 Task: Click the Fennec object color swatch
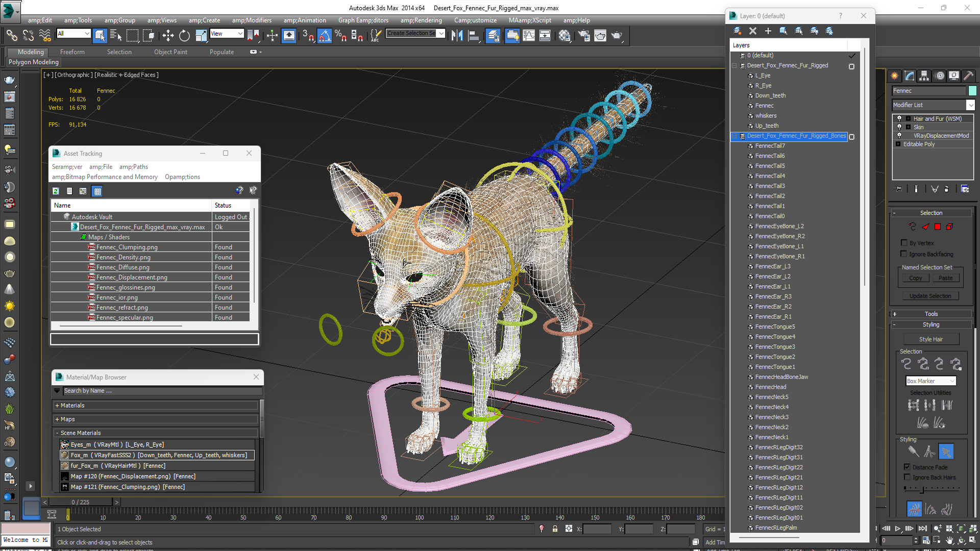point(972,91)
